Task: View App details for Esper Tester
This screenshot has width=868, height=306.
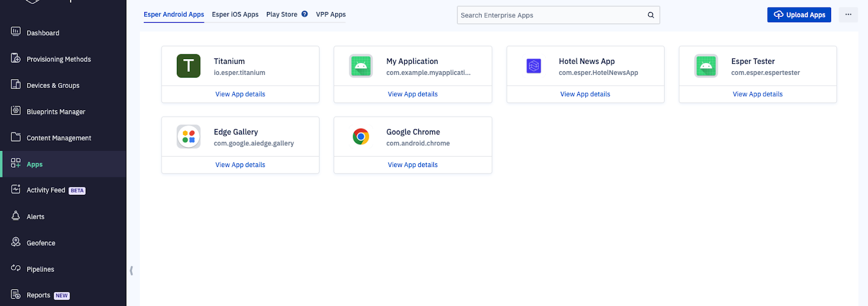Action: pyautogui.click(x=757, y=94)
